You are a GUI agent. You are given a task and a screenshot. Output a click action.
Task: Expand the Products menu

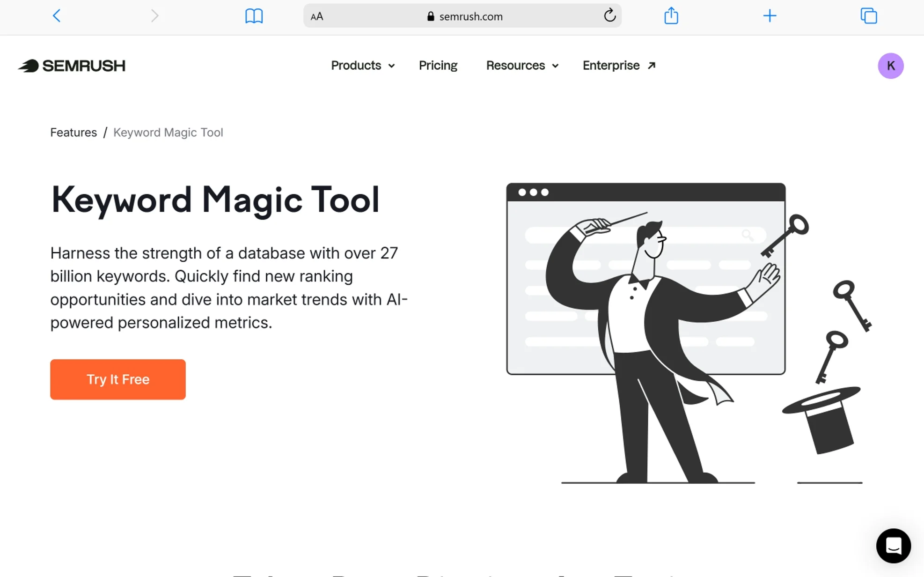click(x=363, y=66)
